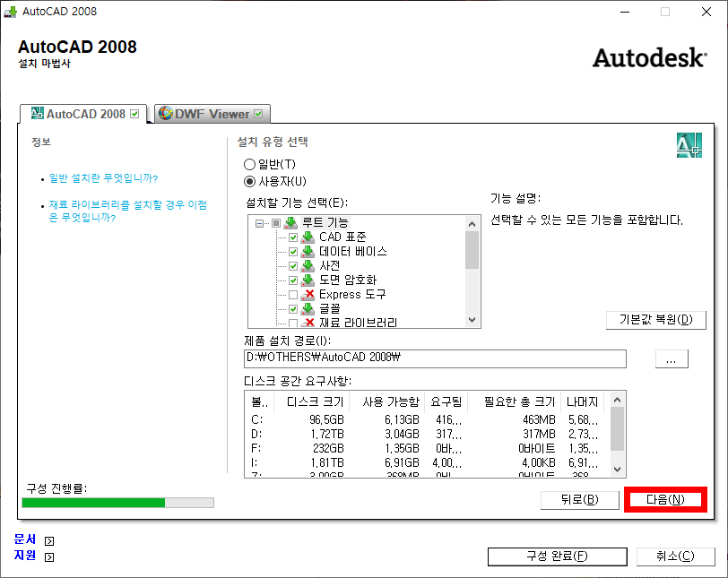
Task: Open the 문서 link
Action: click(25, 539)
